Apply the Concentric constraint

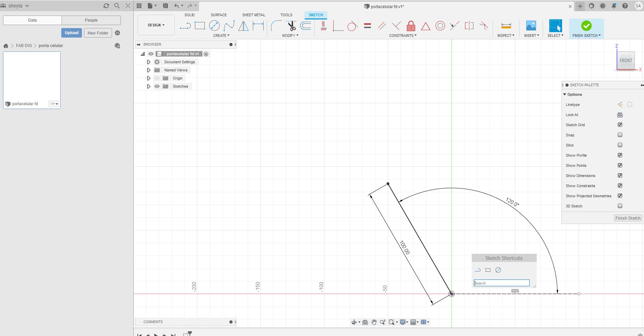[440, 26]
